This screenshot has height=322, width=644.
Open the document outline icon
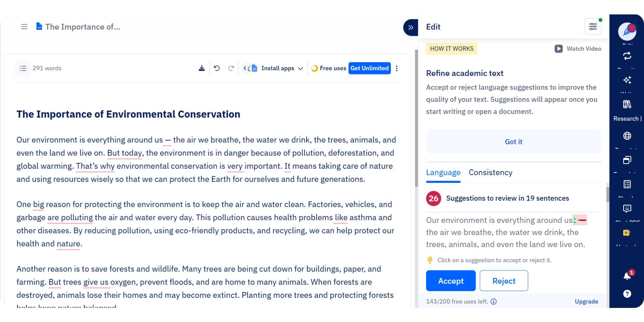tap(22, 68)
